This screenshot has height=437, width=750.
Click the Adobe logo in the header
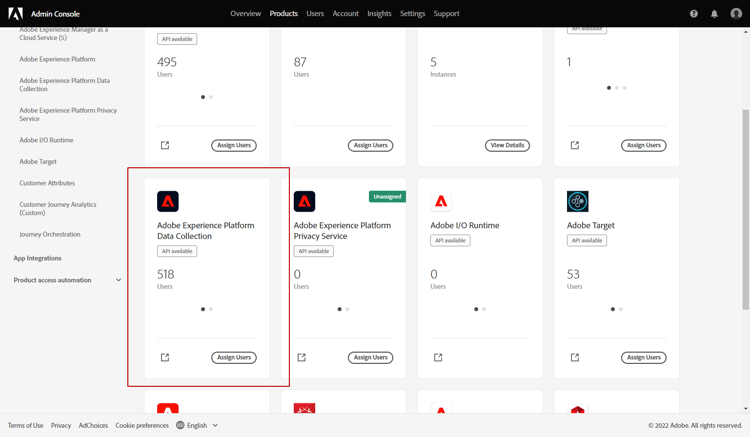point(15,13)
